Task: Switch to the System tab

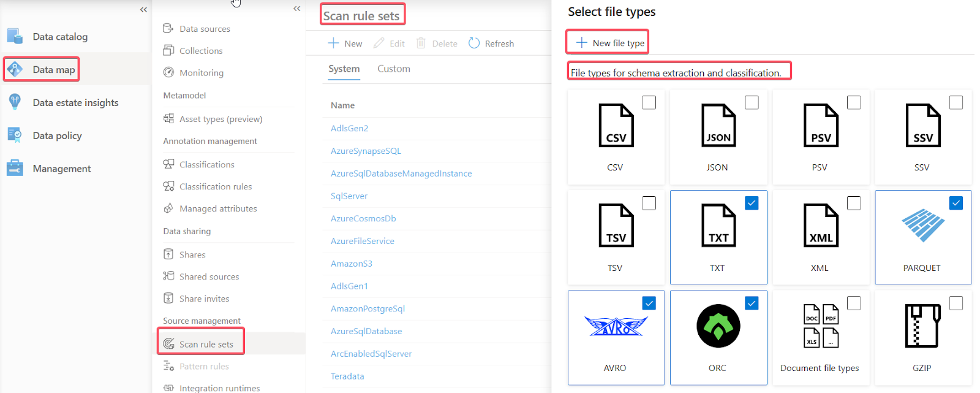Action: point(344,69)
